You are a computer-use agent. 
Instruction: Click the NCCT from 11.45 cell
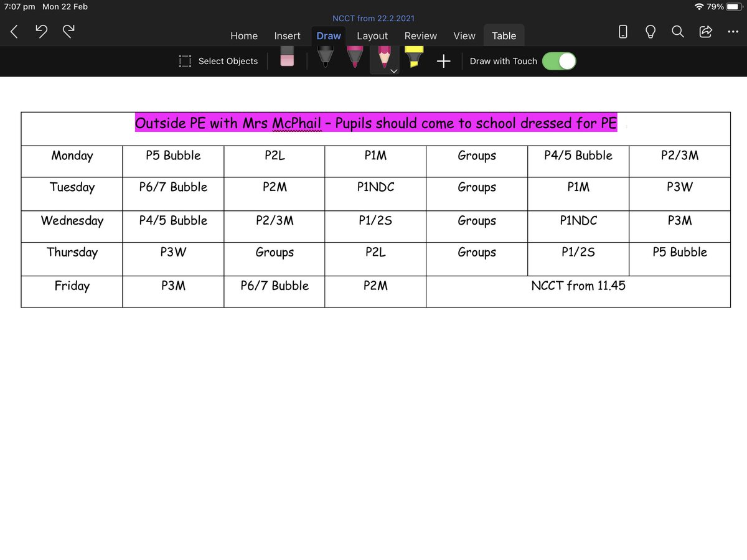(578, 291)
